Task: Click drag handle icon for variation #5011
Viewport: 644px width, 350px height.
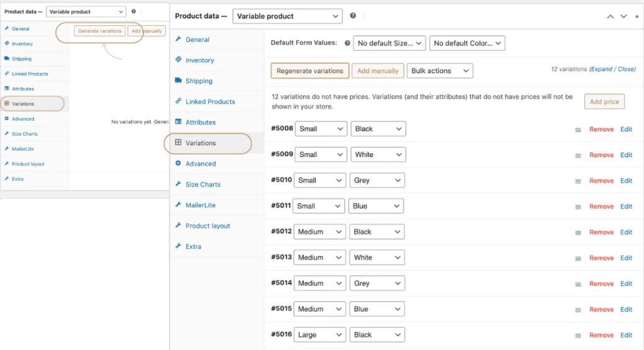Action: click(x=578, y=207)
